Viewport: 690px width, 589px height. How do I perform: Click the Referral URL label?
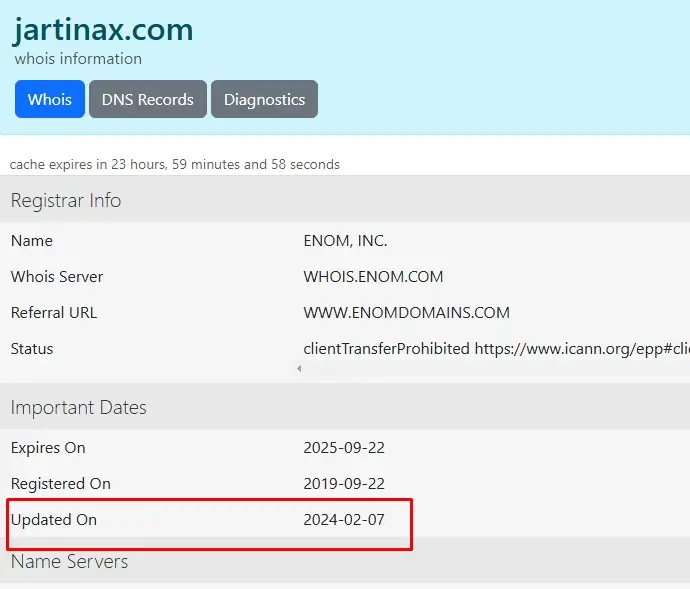(54, 313)
